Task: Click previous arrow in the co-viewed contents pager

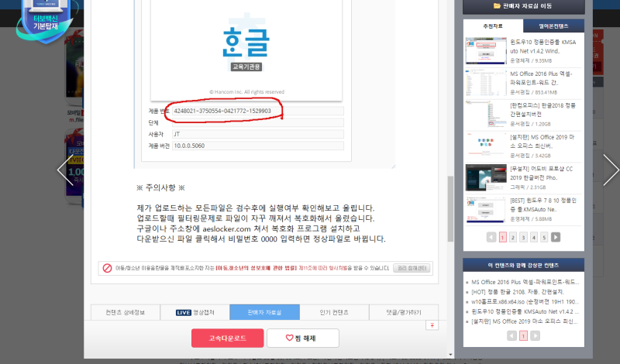Action: click(511, 335)
